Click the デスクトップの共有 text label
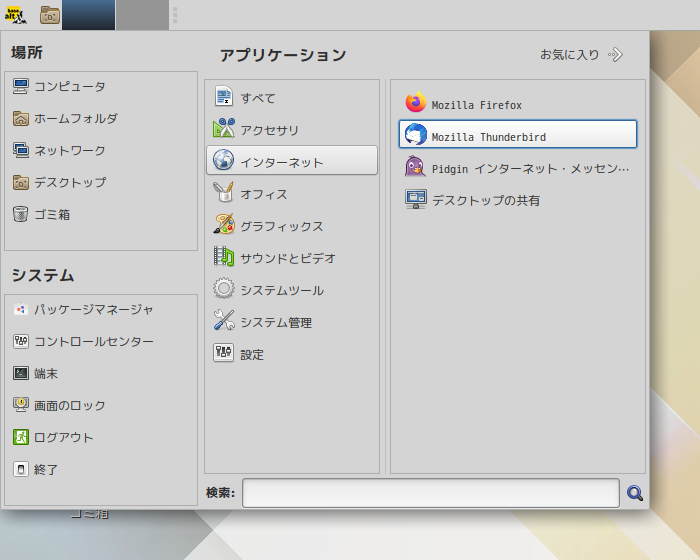This screenshot has width=700, height=560. pos(486,201)
